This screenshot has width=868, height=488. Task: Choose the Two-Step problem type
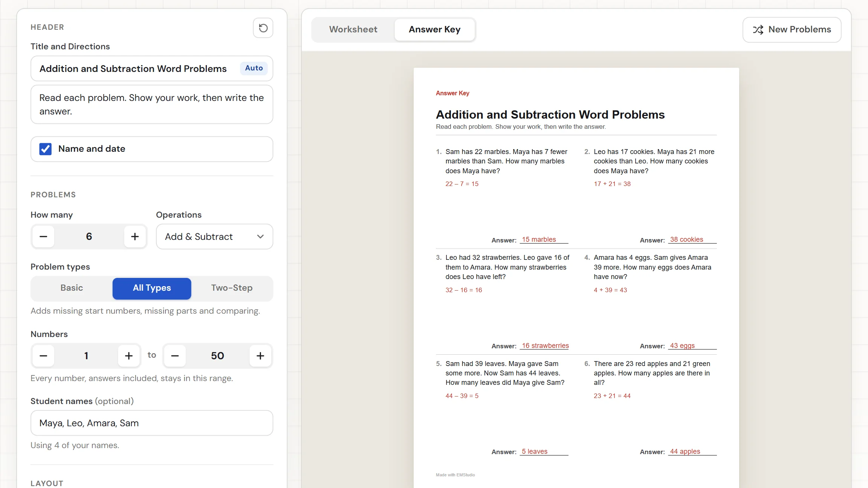[232, 288]
